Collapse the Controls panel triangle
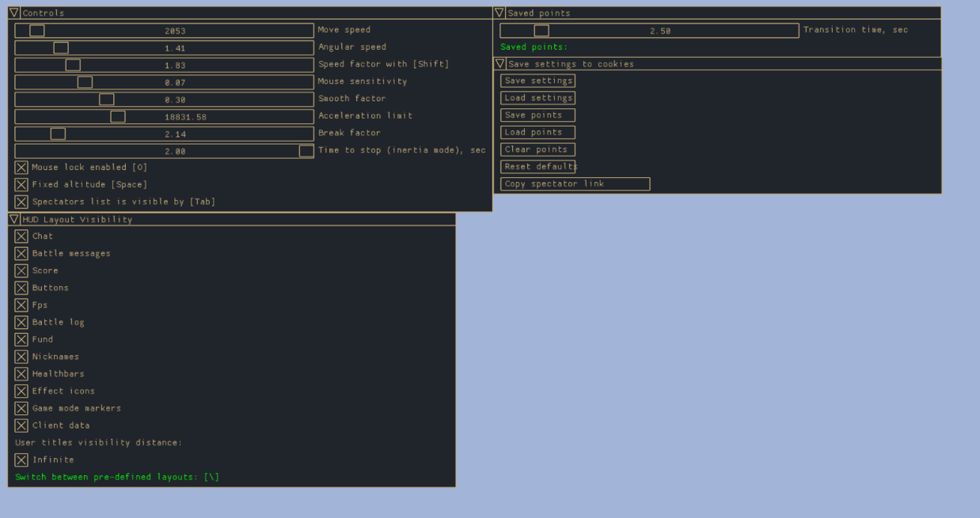Image resolution: width=980 pixels, height=518 pixels. click(14, 13)
